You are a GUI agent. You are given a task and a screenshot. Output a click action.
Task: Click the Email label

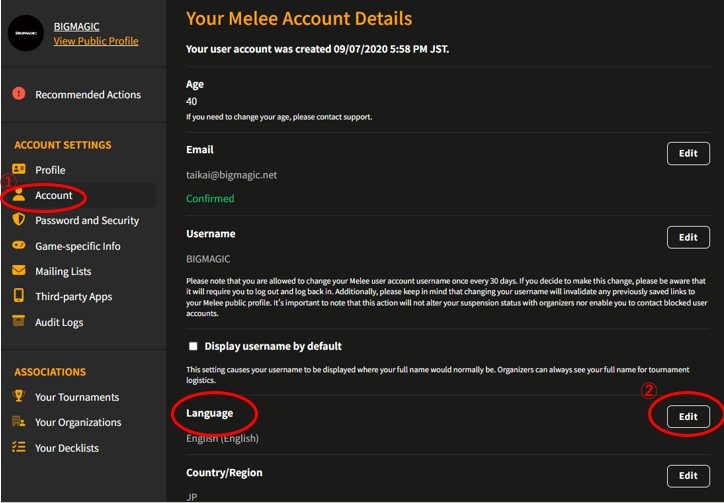pos(199,150)
